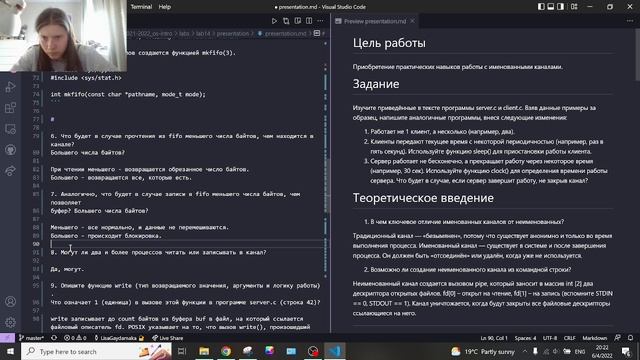Open the Remote Explorer view
The width and height of the screenshot is (640, 360).
click(11, 129)
